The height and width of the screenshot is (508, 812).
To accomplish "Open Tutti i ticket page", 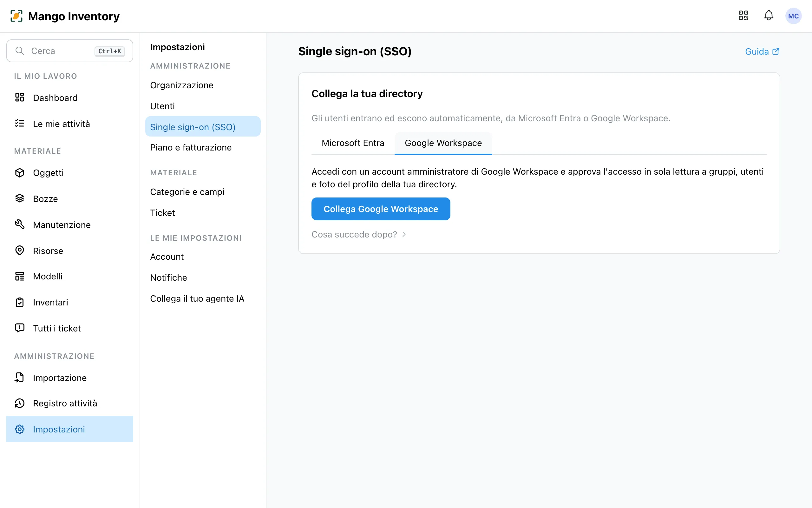I will click(70, 328).
